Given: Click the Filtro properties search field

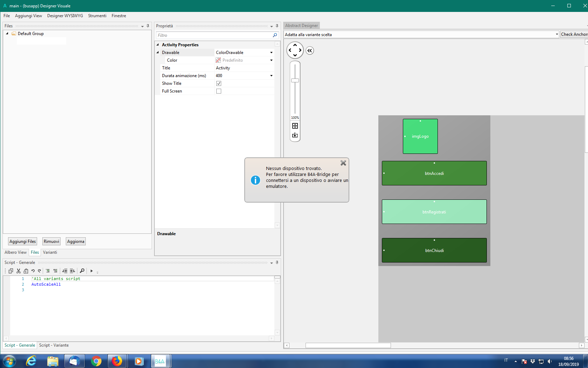Looking at the screenshot, I should pyautogui.click(x=214, y=35).
